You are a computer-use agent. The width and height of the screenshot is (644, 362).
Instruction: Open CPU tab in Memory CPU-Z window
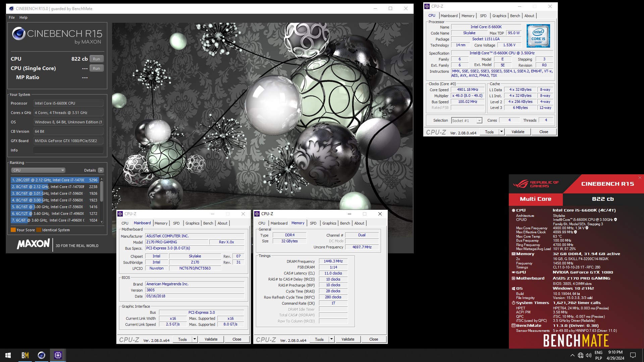262,223
